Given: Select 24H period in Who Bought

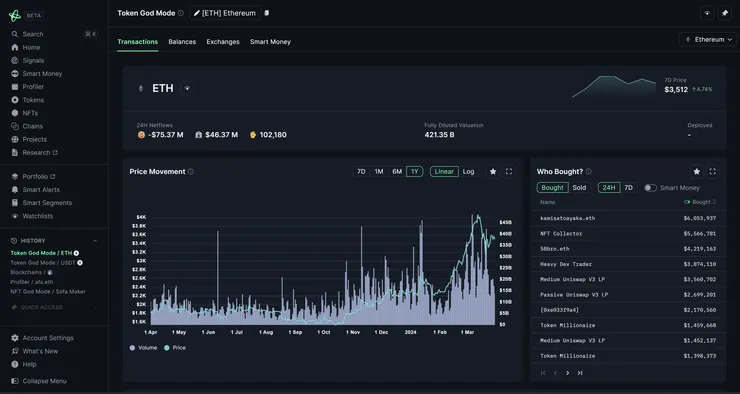Looking at the screenshot, I should tap(609, 188).
